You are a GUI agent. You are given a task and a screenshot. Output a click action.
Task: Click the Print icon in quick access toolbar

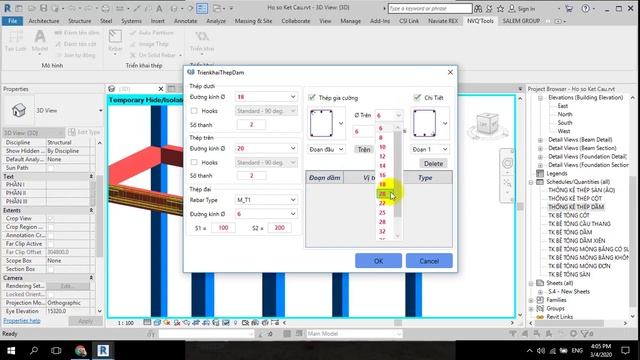[105, 8]
